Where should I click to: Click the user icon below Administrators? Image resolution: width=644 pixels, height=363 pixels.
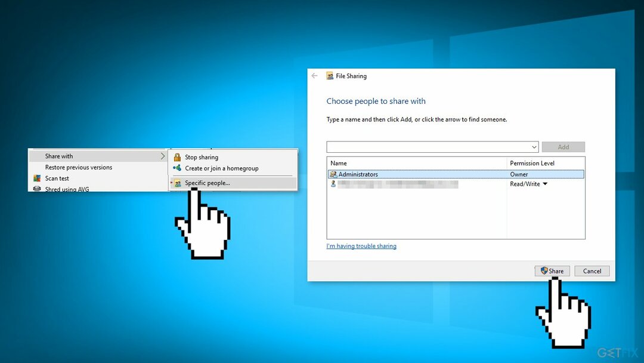tap(333, 184)
